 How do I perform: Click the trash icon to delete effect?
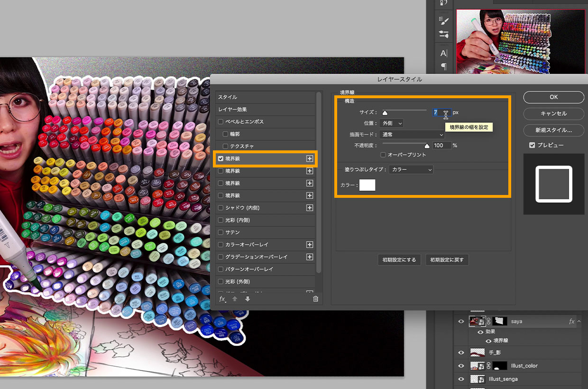pos(316,299)
